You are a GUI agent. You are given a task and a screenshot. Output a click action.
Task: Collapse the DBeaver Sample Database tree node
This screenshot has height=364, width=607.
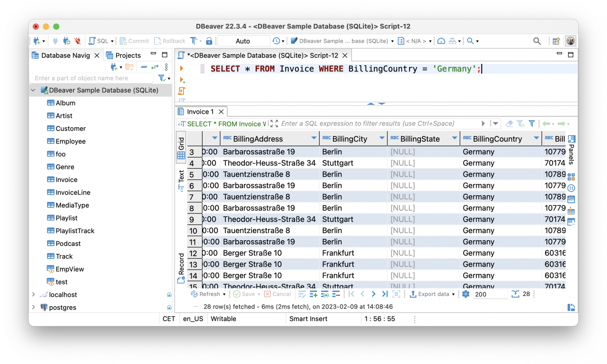coord(33,90)
